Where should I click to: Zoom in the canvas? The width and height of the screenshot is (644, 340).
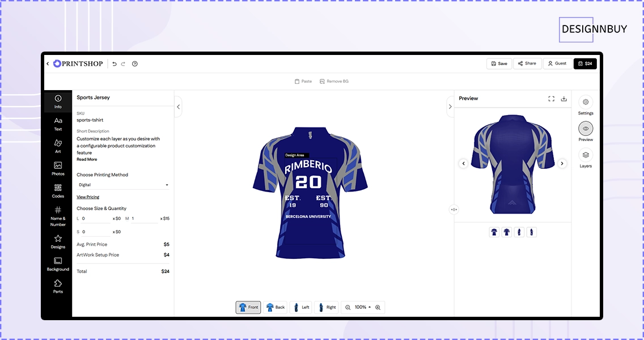(x=378, y=308)
